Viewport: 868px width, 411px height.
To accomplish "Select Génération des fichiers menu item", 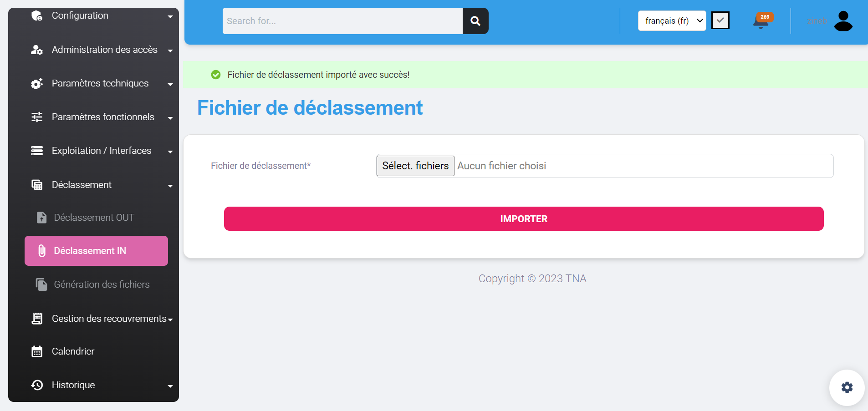I will point(101,284).
